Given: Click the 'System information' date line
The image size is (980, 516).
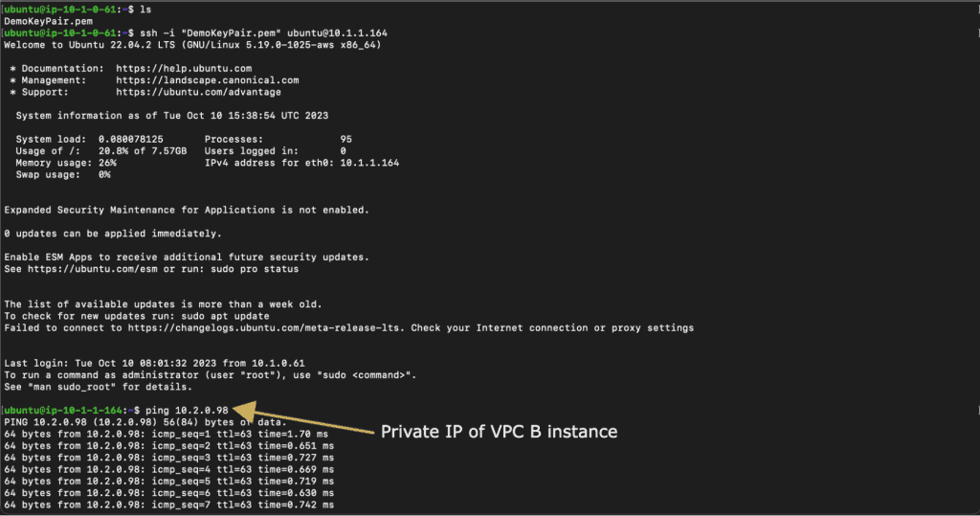Looking at the screenshot, I should pos(172,116).
